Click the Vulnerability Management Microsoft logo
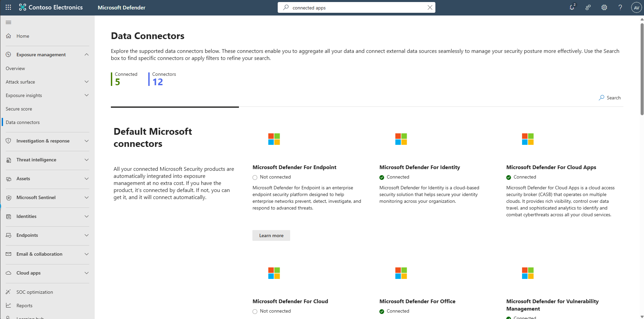This screenshot has width=644, height=319. tap(528, 273)
